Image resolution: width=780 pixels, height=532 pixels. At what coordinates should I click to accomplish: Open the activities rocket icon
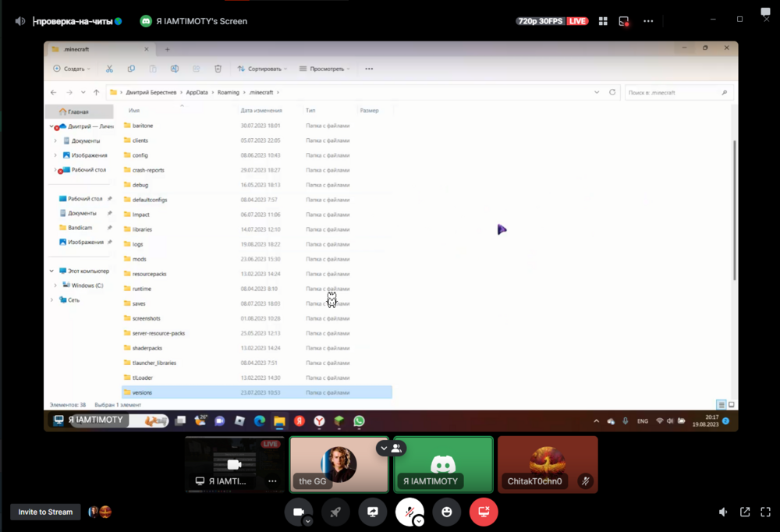pos(335,512)
